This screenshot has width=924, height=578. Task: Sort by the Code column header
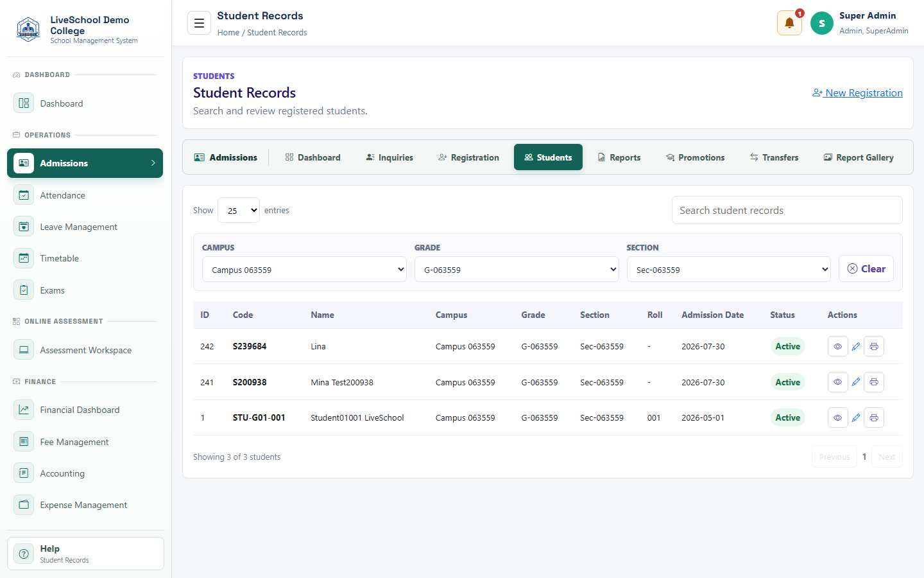pos(243,315)
